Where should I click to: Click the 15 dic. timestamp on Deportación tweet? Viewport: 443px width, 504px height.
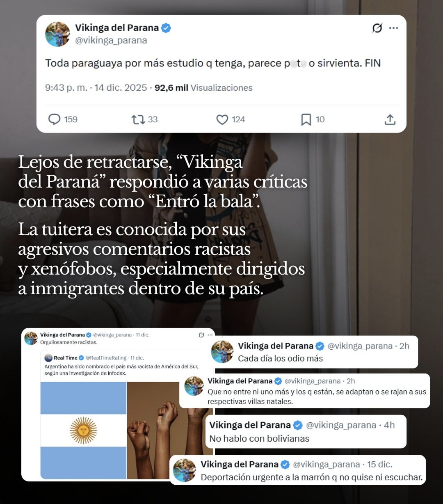pos(379,465)
